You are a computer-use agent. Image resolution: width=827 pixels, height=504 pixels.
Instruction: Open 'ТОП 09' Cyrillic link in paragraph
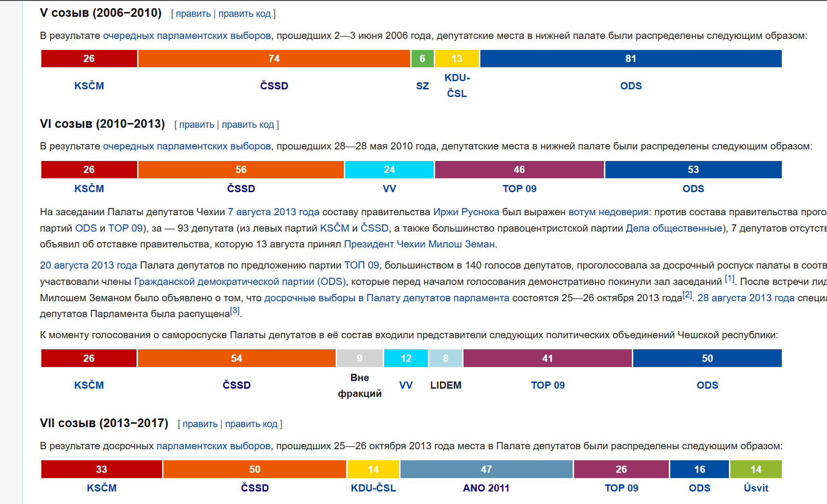pos(362,265)
